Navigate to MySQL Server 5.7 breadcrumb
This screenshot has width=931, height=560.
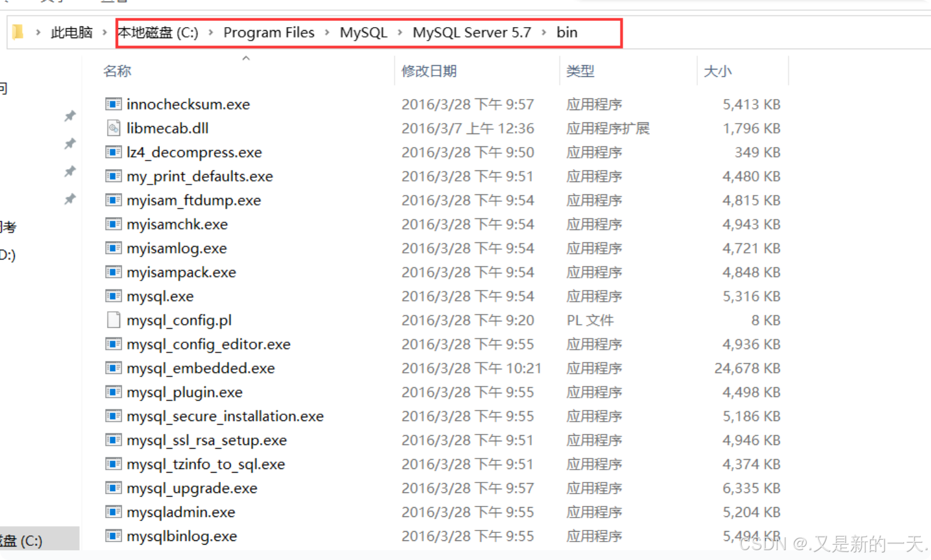[x=472, y=32]
